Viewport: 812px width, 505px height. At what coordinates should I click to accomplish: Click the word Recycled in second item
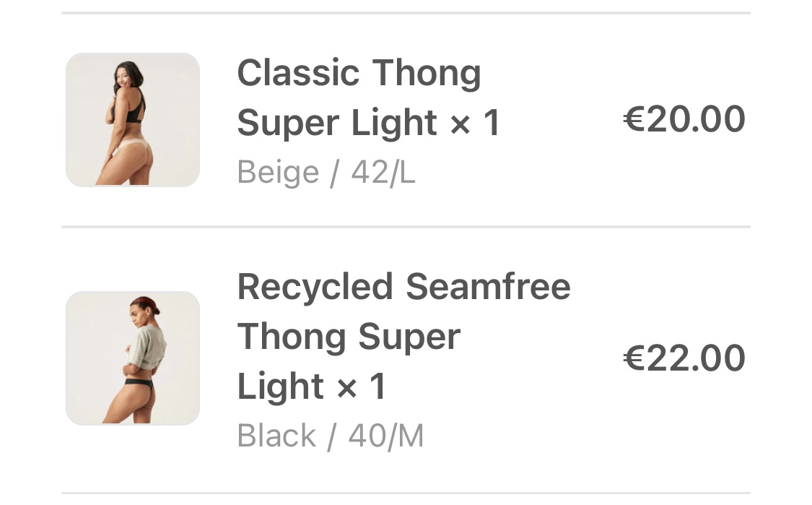315,288
